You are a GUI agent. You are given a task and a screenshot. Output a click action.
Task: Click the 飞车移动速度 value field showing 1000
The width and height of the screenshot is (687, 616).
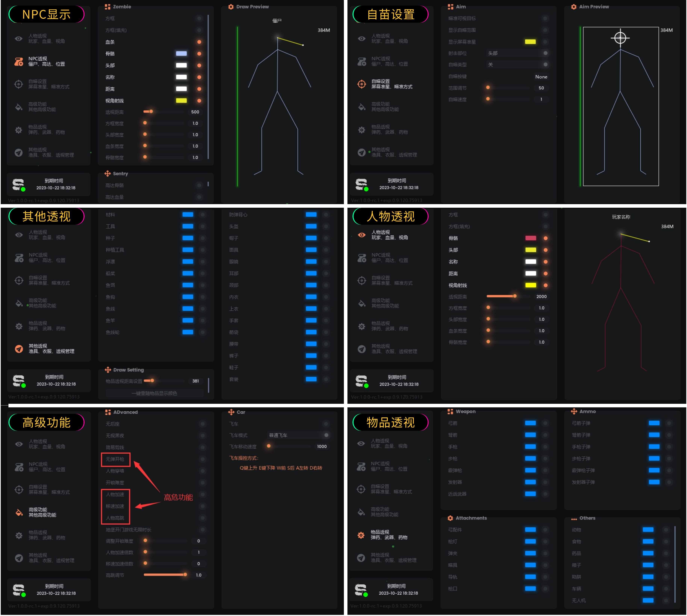click(322, 446)
